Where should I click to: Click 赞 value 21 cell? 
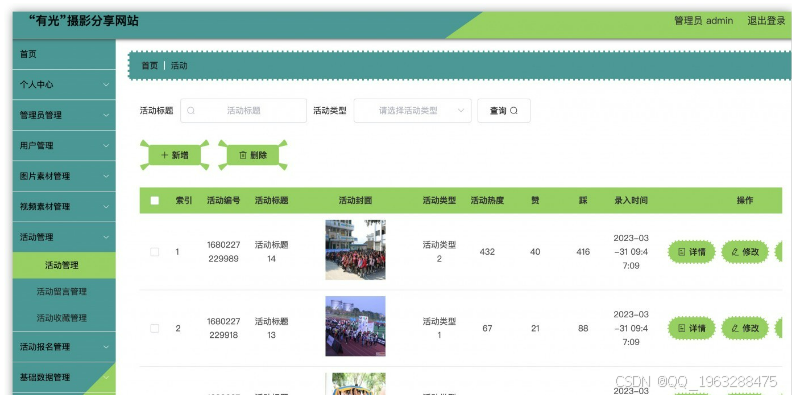pyautogui.click(x=535, y=328)
